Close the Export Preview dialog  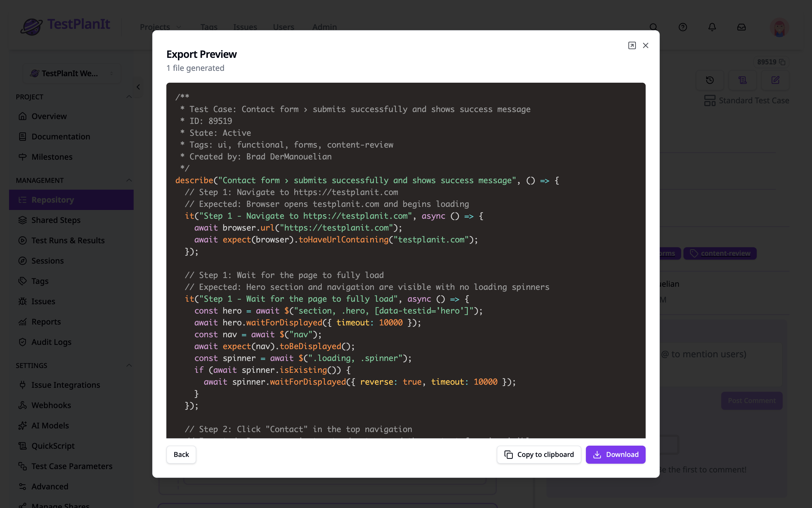click(646, 45)
